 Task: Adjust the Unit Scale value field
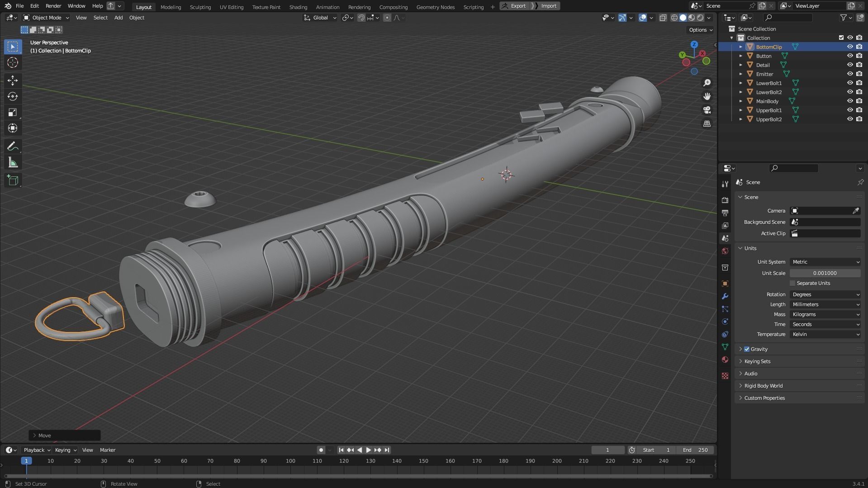[825, 273]
